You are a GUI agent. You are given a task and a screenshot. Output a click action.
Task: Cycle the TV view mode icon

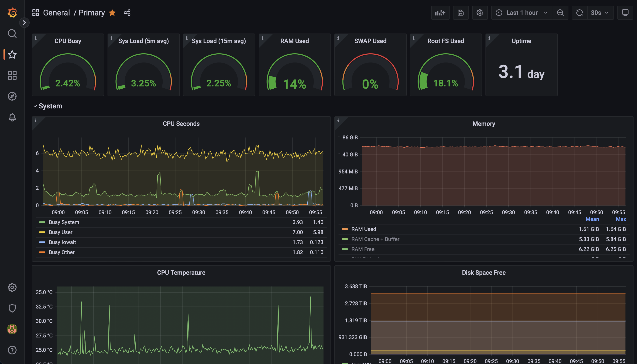coord(625,13)
